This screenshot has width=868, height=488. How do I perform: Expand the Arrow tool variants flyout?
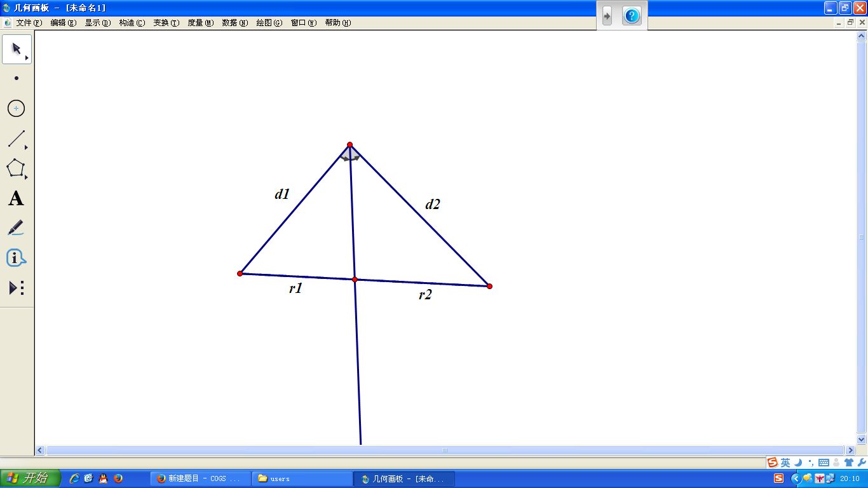(x=27, y=58)
